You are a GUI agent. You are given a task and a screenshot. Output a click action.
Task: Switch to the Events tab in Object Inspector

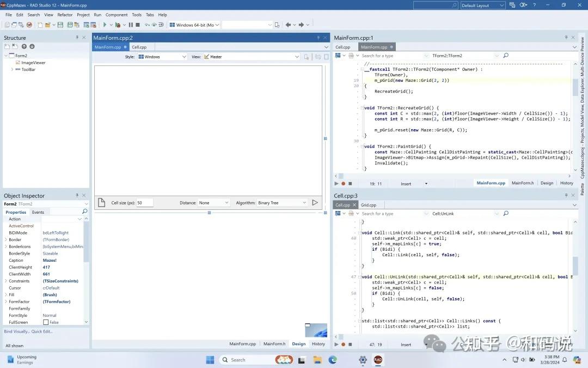click(38, 212)
